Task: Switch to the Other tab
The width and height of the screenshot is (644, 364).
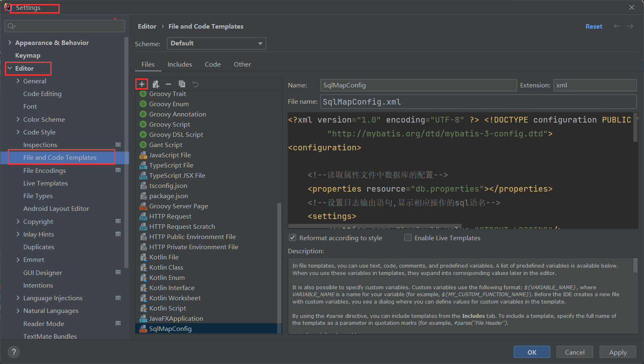Action: click(x=242, y=65)
